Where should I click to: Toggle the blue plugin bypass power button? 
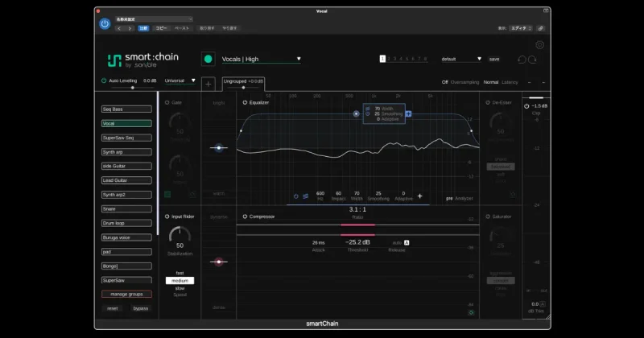tap(105, 24)
